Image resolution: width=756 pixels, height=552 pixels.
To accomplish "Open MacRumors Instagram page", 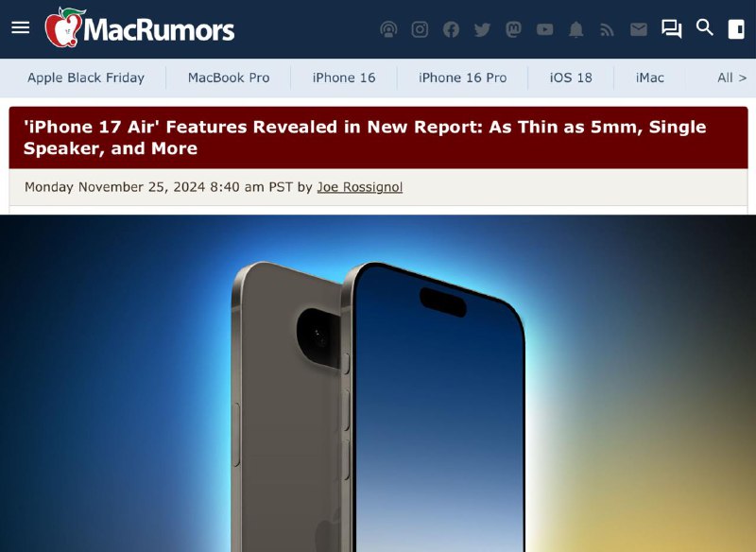I will (x=420, y=29).
